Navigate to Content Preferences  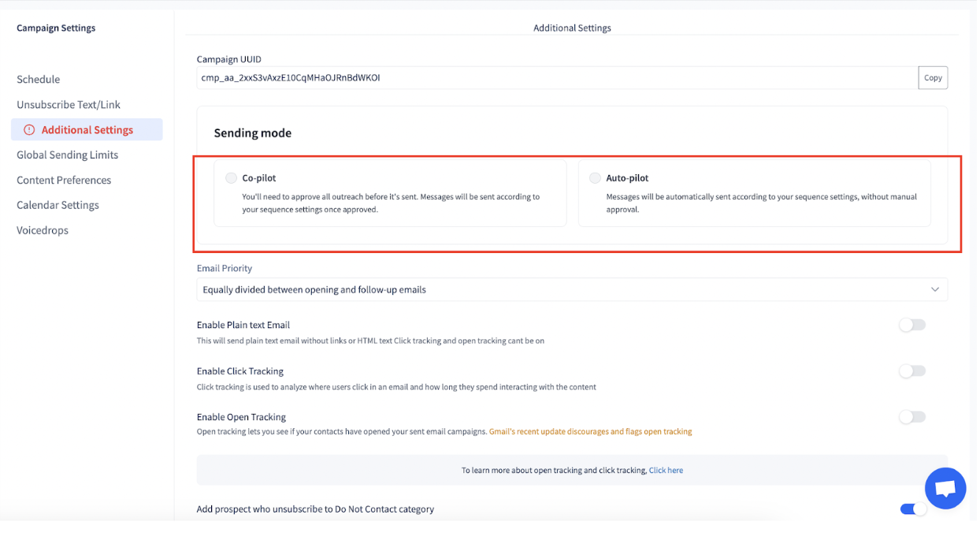coord(64,181)
